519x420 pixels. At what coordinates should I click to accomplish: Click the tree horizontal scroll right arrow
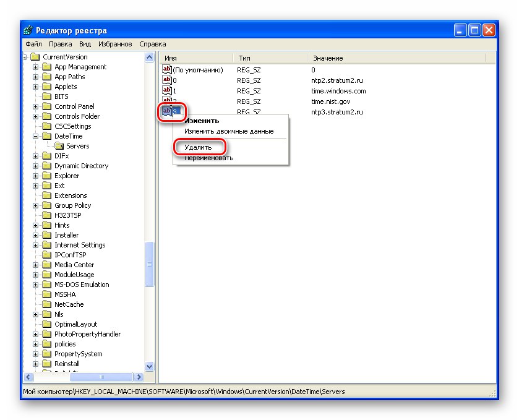[x=139, y=377]
